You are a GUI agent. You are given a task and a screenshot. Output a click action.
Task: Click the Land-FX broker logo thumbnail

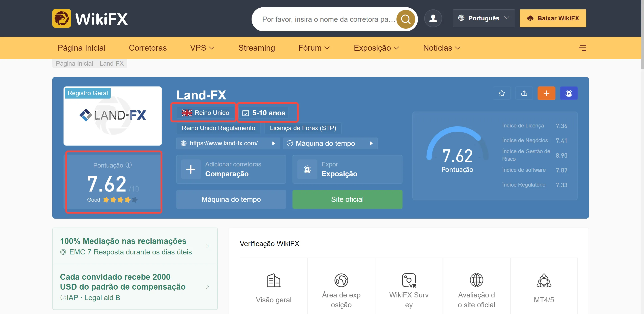(x=112, y=116)
